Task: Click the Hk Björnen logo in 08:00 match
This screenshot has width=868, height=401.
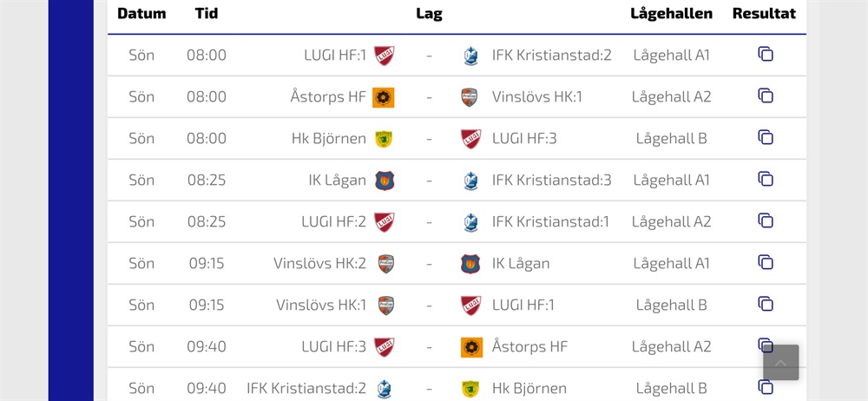Action: (x=384, y=139)
